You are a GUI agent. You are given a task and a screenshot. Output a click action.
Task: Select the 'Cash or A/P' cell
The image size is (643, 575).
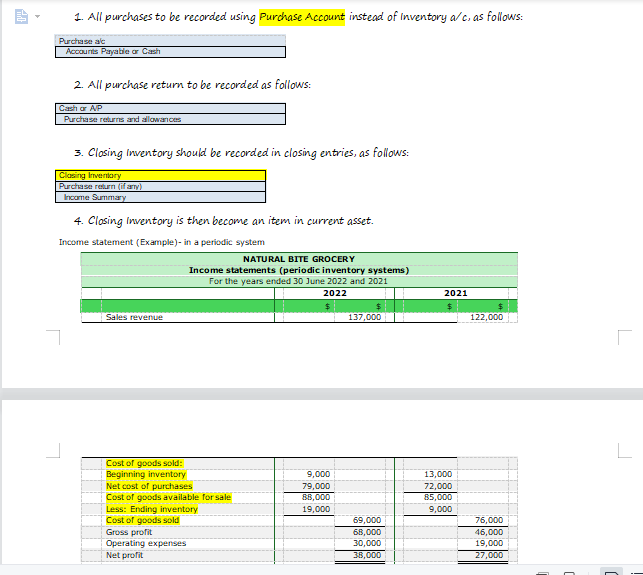[170, 108]
